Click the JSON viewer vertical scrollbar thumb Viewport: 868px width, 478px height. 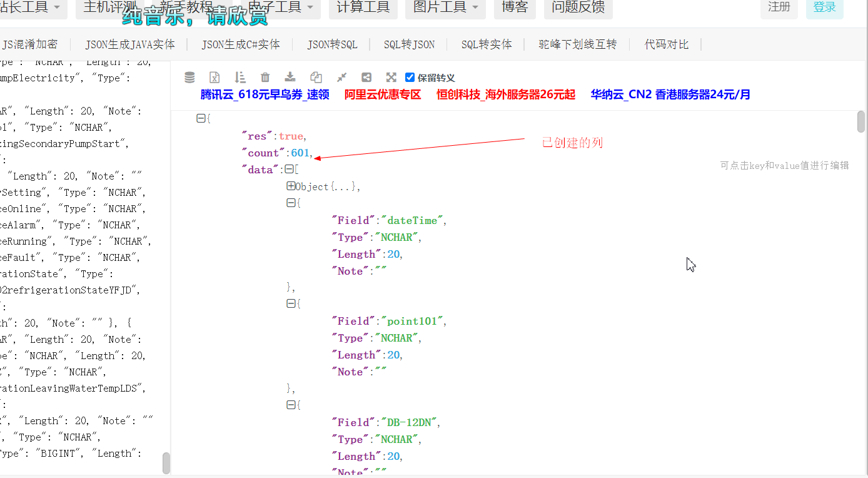(x=861, y=121)
